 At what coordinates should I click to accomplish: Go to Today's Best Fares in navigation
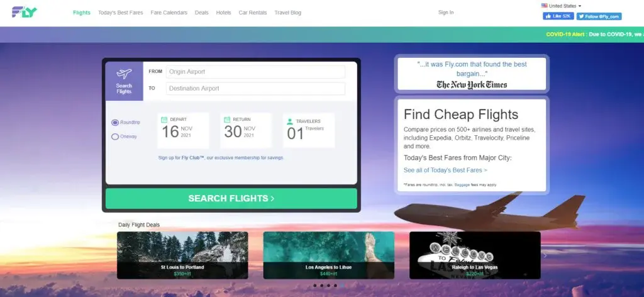[120, 13]
